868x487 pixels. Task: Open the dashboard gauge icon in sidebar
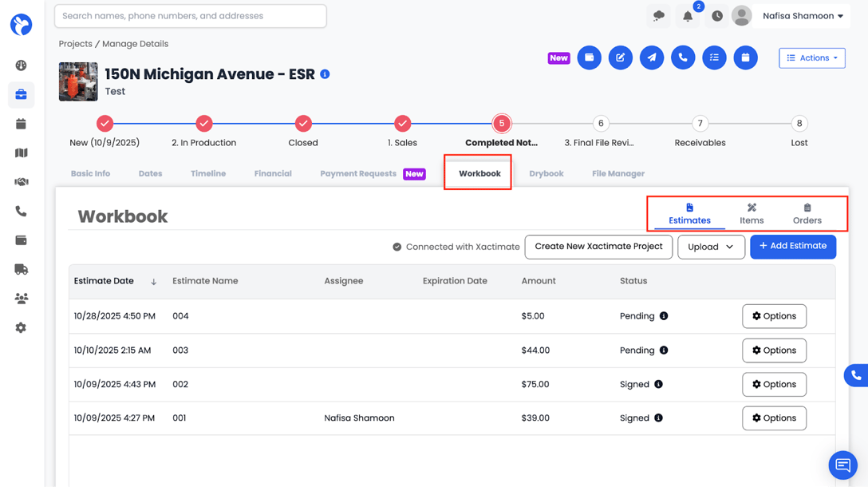21,65
